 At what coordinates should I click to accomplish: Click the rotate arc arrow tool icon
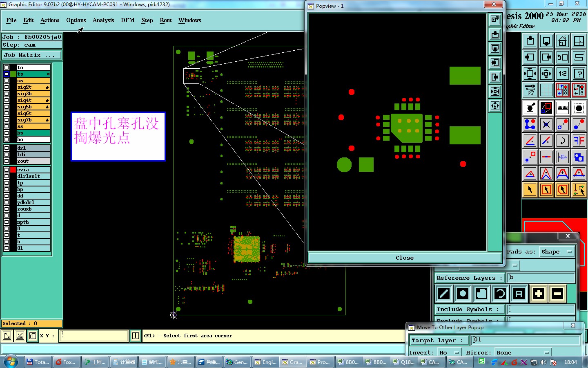pyautogui.click(x=563, y=141)
